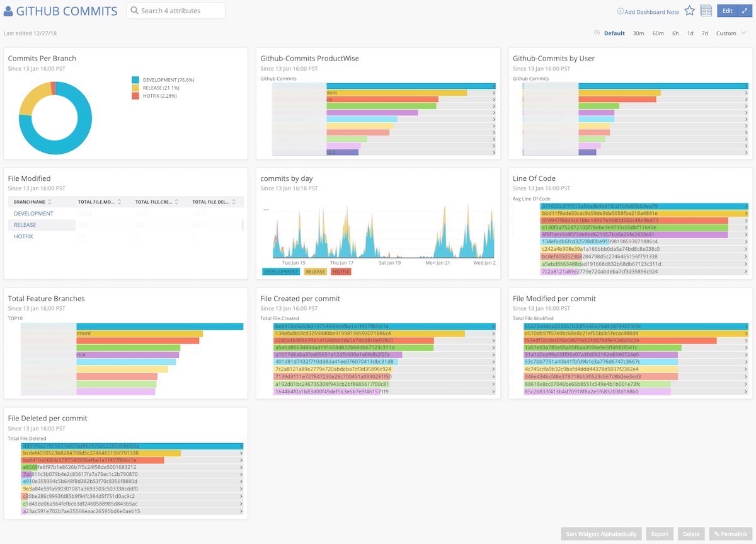The image size is (756, 544).
Task: Sort by TOTAL FILE.DEL... column arrows
Action: tap(234, 202)
